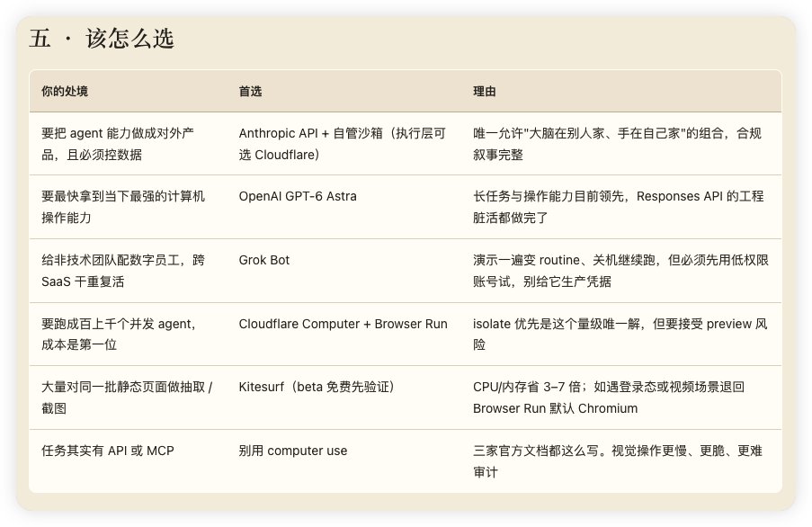Image resolution: width=812 pixels, height=527 pixels.
Task: Click the 要跑成百上千个并发 agent cell
Action: coord(119,335)
